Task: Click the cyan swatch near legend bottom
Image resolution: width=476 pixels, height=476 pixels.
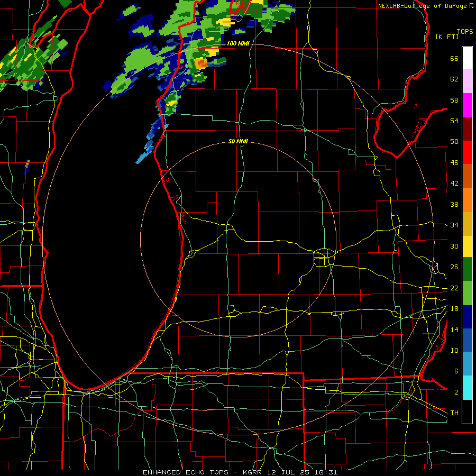Action: pos(467,388)
